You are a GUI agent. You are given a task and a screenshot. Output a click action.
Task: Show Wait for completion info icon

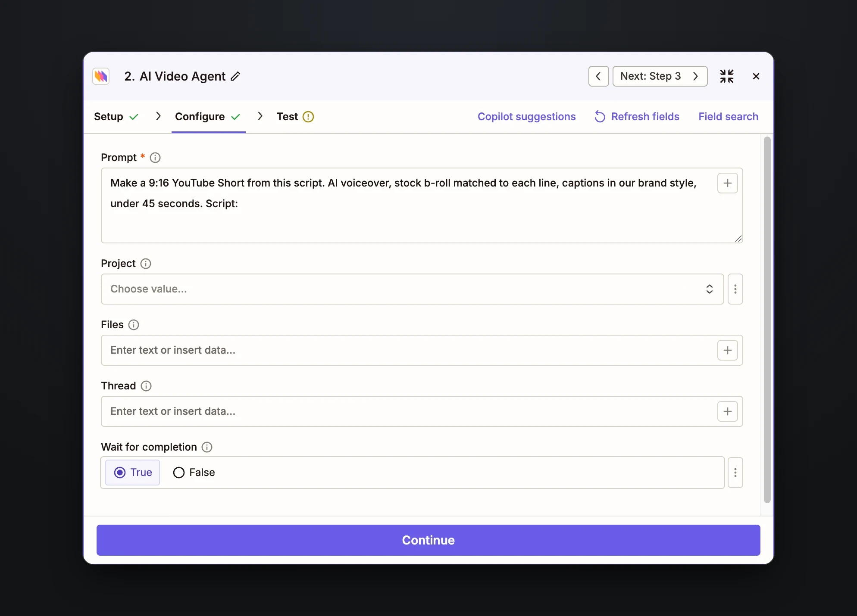coord(207,447)
